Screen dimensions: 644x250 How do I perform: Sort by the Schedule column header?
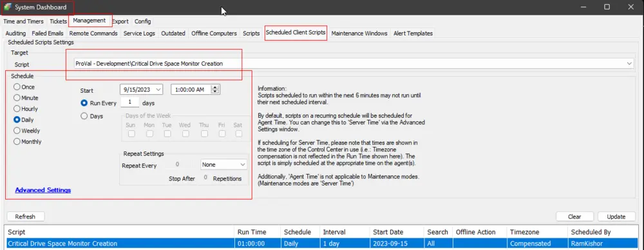[300, 232]
